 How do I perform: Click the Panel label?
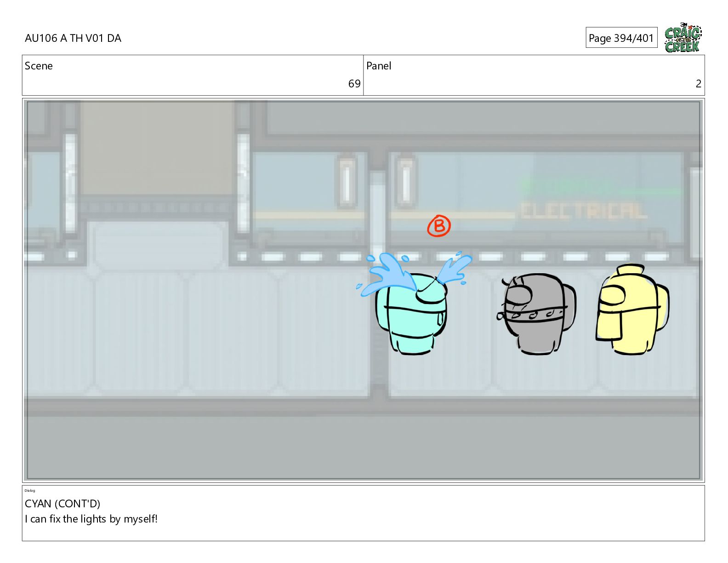(379, 66)
